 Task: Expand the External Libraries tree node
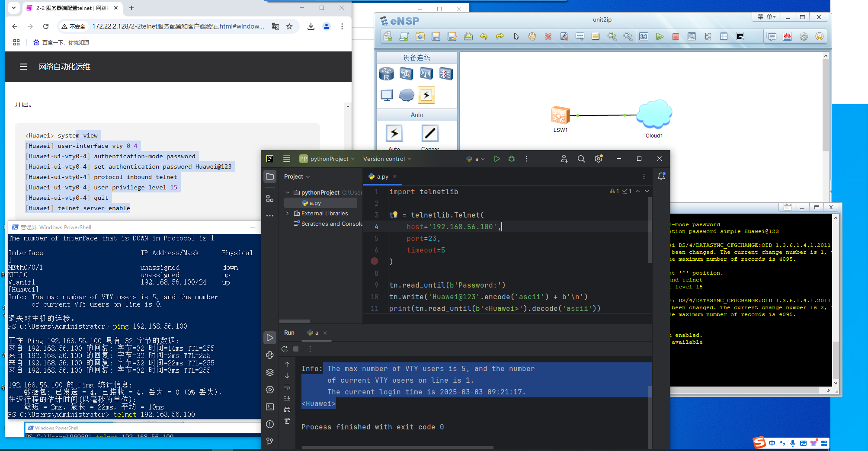(288, 213)
